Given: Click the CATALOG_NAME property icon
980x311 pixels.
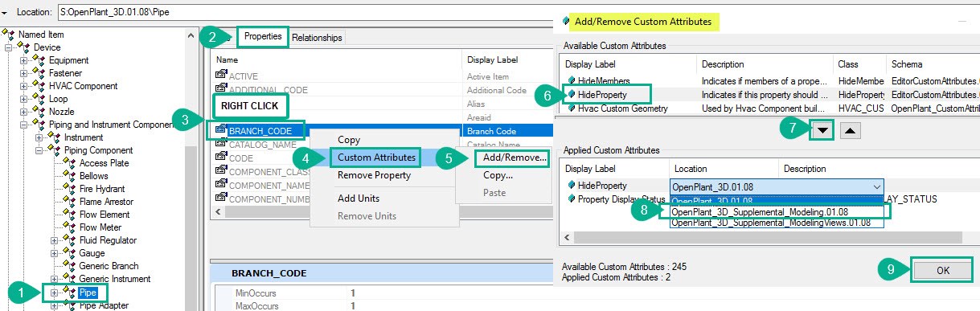Looking at the screenshot, I should (x=222, y=145).
